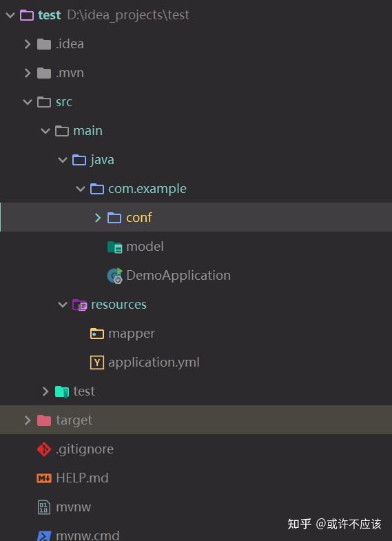Click the test sources folder icon
Image resolution: width=392 pixels, height=541 pixels.
(62, 391)
